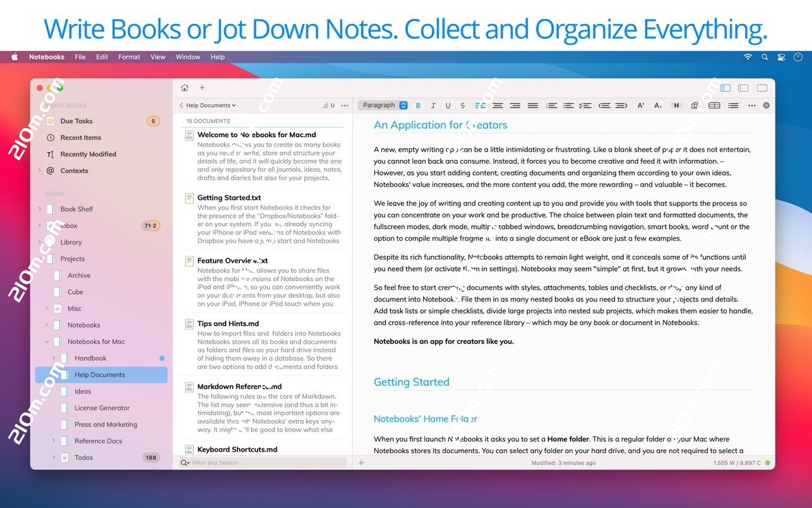Apply italic formatting
Viewport: 812px width, 508px height.
pyautogui.click(x=433, y=105)
